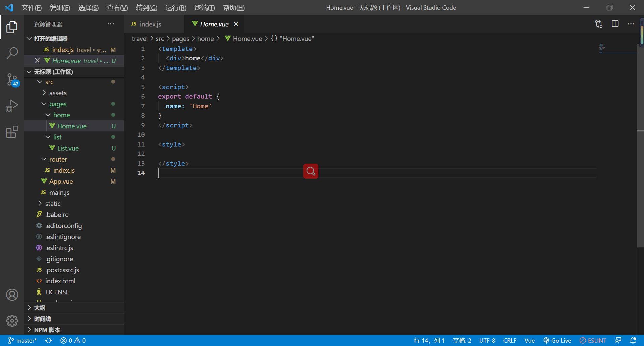Select index.js in open editors list
The height and width of the screenshot is (346, 644).
tap(74, 50)
